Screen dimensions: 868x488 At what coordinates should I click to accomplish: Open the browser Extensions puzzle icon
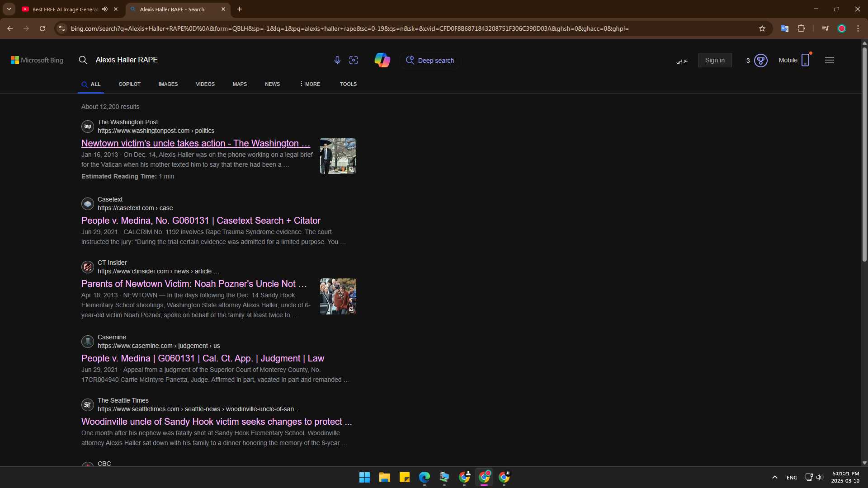point(801,28)
